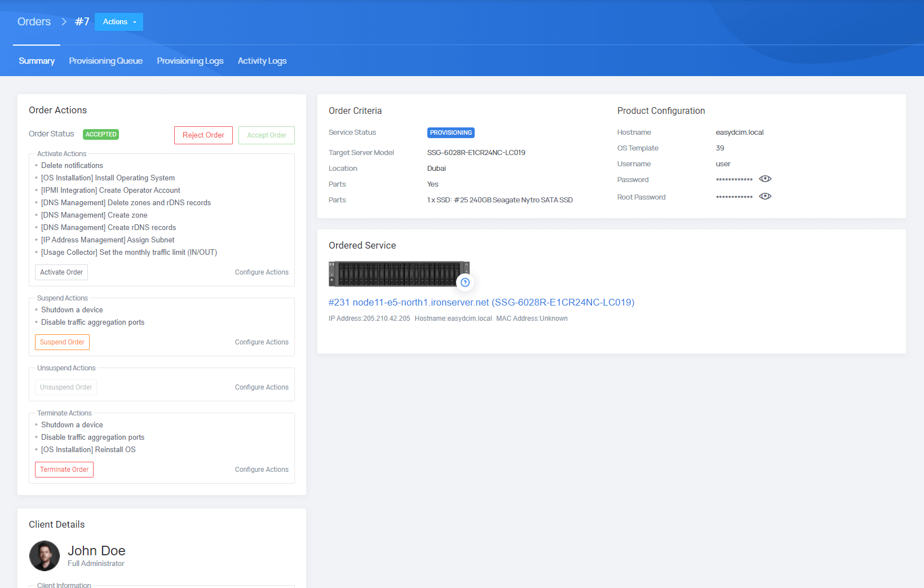The image size is (924, 588).
Task: Click the Activate Order button
Action: tap(61, 272)
